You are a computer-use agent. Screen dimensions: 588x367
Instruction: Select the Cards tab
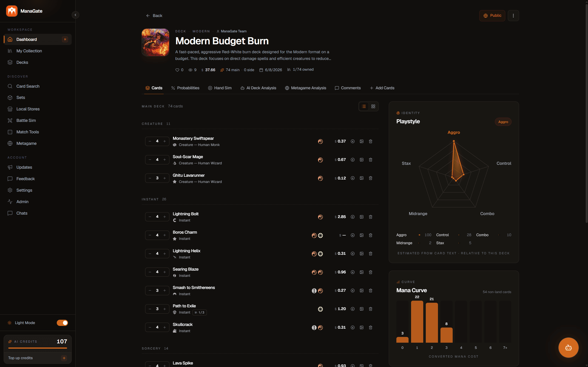click(154, 88)
